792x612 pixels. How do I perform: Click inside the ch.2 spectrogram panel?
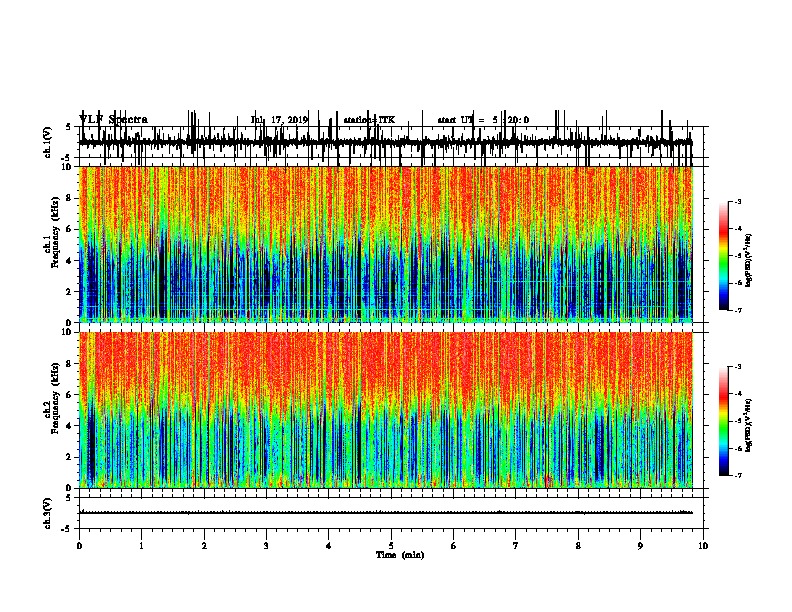click(x=385, y=410)
